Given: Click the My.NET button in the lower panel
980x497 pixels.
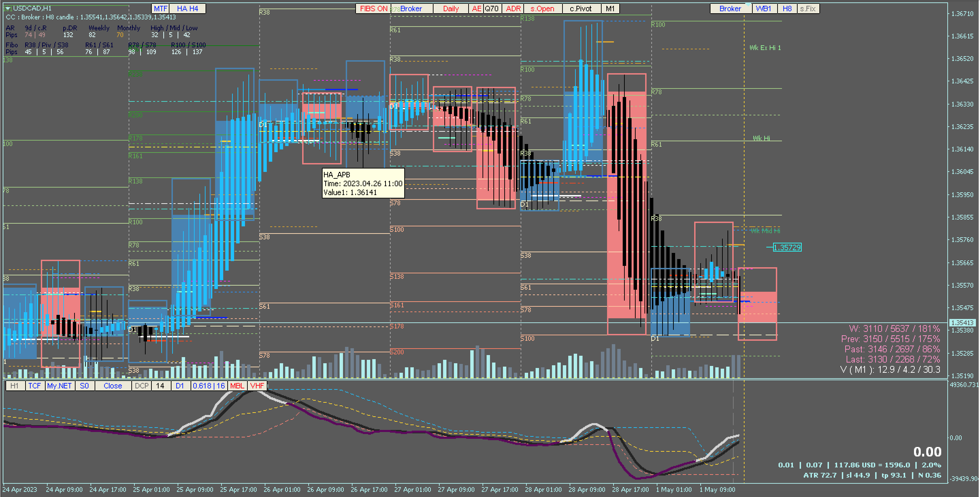Looking at the screenshot, I should coord(59,385).
